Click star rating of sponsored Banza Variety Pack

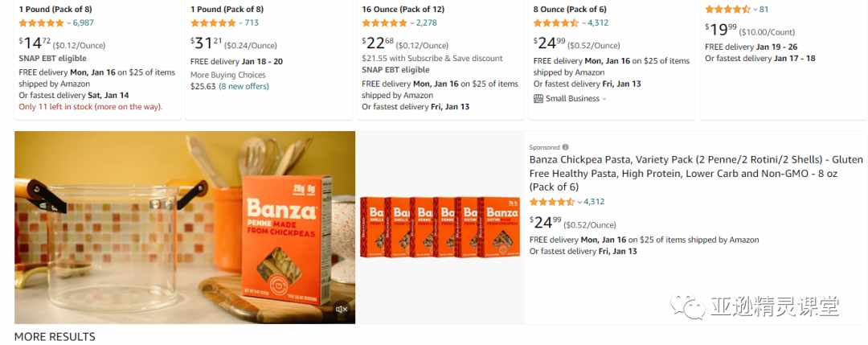(552, 202)
